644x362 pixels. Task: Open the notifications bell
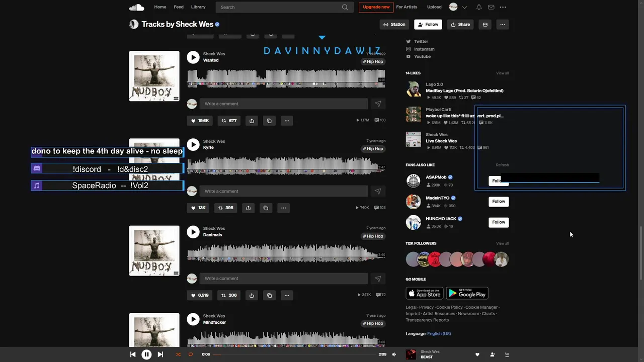pyautogui.click(x=479, y=7)
